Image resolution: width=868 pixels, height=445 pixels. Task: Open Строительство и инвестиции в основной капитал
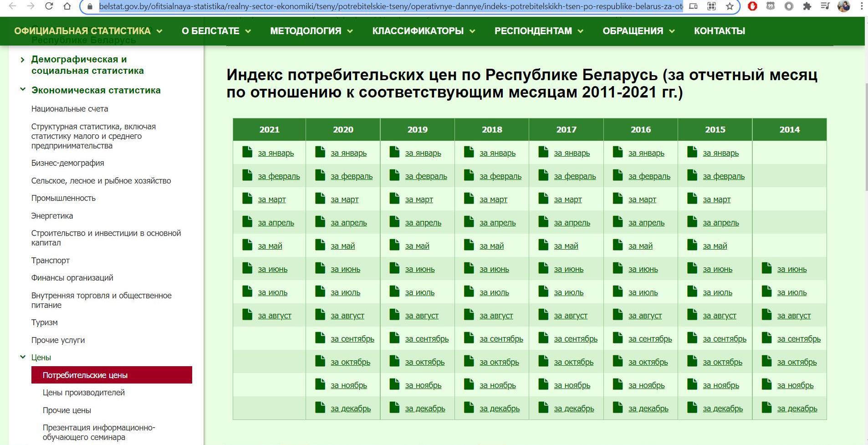click(x=106, y=238)
